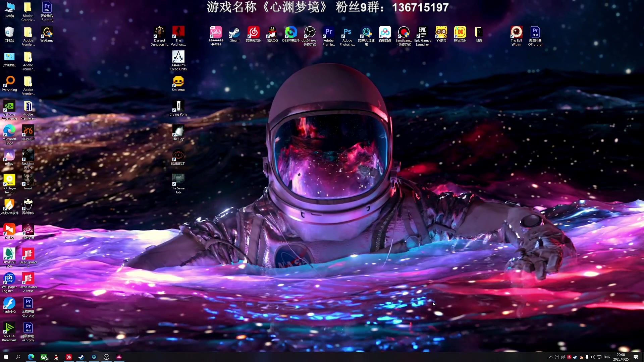Select the 此电脑 (This PC) icon
Screen dimensions: 644x362
coord(9,10)
